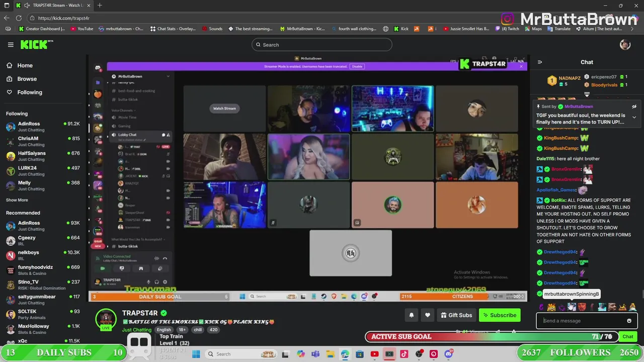Open AdinRoss in the Following list

point(43,127)
